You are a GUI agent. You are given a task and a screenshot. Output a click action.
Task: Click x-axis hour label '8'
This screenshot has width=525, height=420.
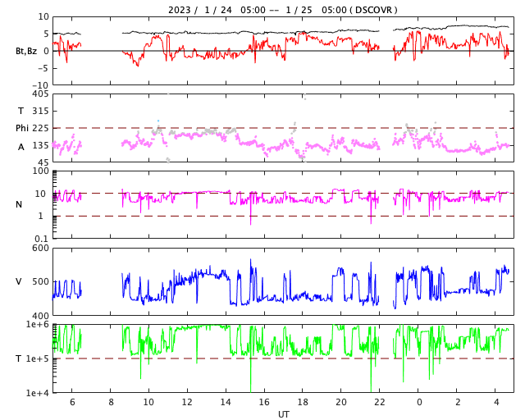[x=111, y=402]
